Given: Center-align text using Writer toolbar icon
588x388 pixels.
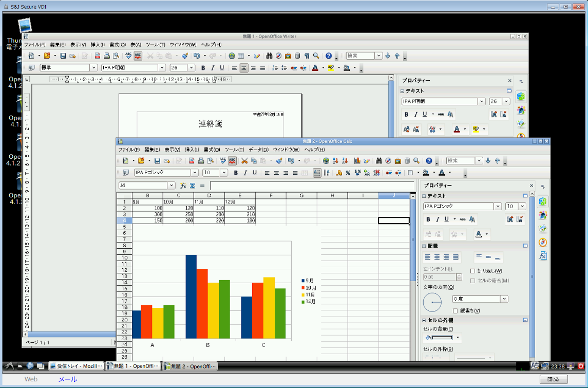Looking at the screenshot, I should coord(244,68).
